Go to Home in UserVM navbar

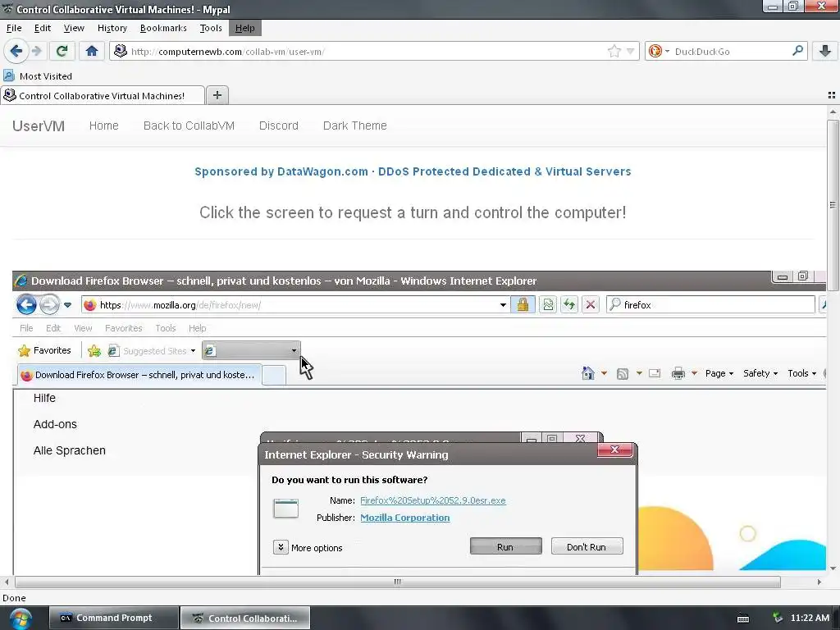104,126
